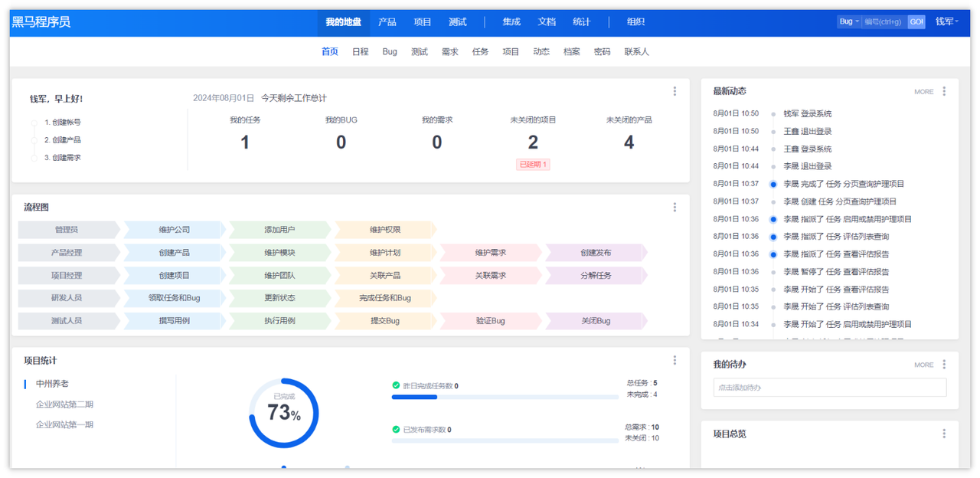Open 统计 in the main navigation

[x=582, y=22]
